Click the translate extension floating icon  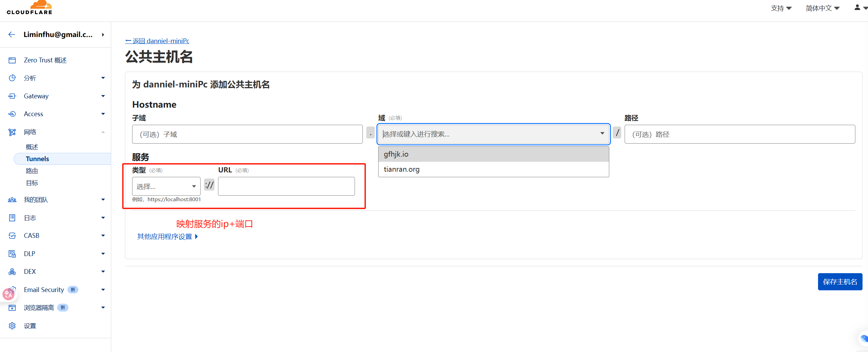(8, 294)
